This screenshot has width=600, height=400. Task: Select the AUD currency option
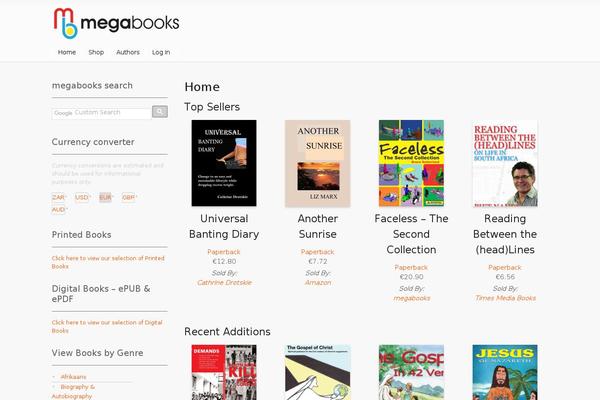pos(59,210)
